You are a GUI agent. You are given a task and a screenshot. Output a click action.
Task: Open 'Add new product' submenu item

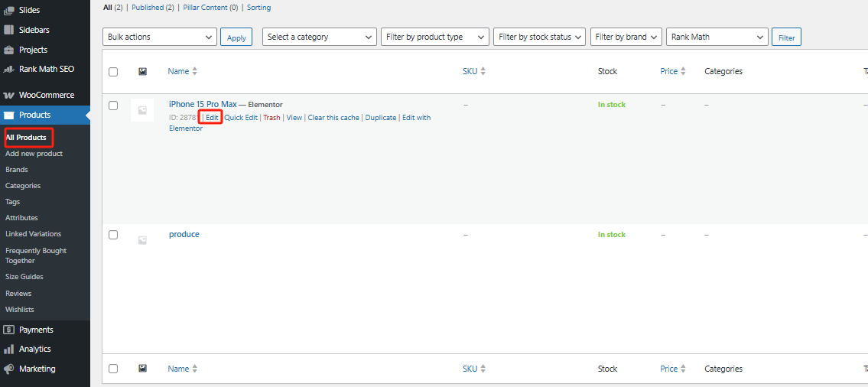(34, 154)
